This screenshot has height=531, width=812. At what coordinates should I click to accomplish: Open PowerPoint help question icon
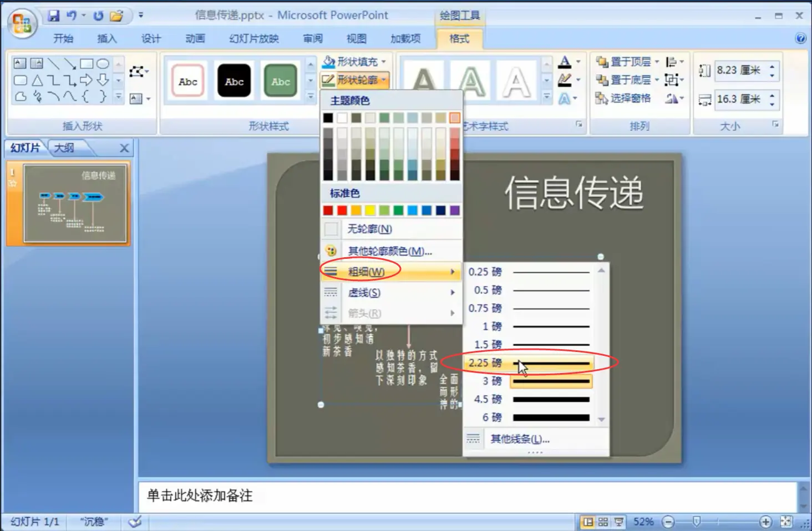tap(800, 38)
